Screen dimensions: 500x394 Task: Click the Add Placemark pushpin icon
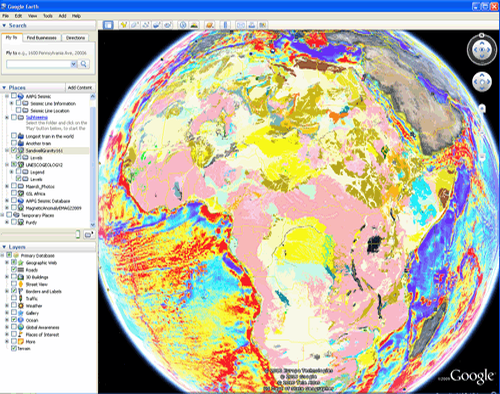click(124, 25)
